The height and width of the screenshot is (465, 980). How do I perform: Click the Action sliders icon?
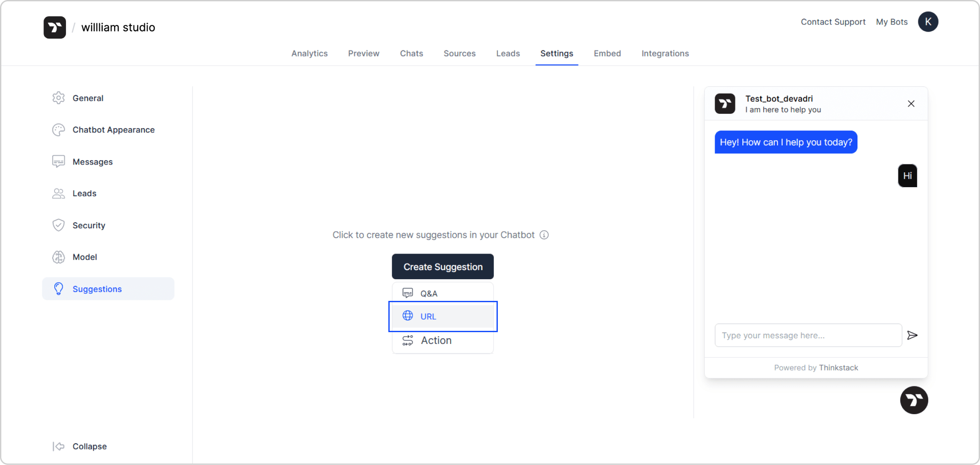point(407,340)
